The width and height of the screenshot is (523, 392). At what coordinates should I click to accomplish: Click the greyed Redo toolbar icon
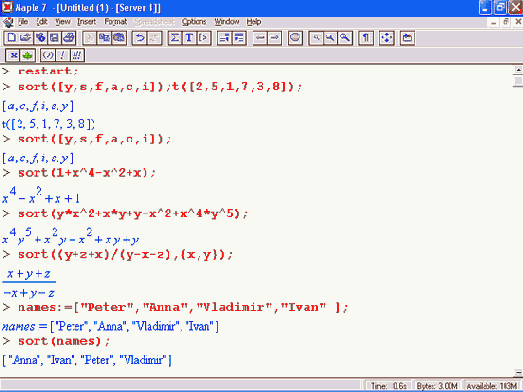pos(154,38)
